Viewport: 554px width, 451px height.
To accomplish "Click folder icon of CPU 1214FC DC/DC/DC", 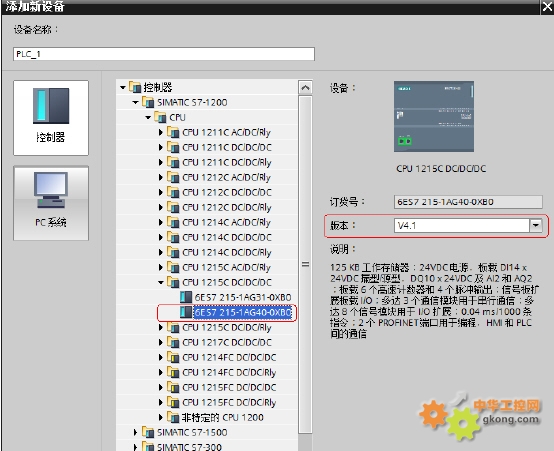I will click(x=173, y=357).
